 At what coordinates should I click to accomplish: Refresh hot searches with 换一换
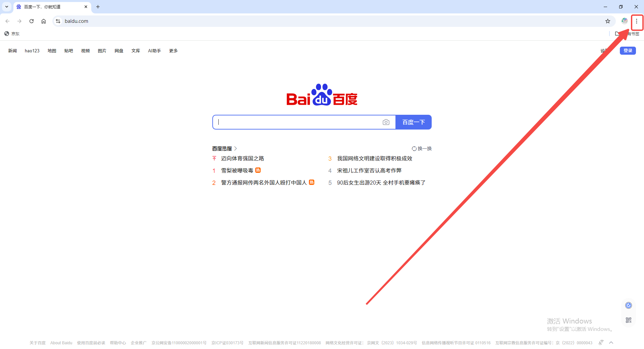click(x=422, y=148)
